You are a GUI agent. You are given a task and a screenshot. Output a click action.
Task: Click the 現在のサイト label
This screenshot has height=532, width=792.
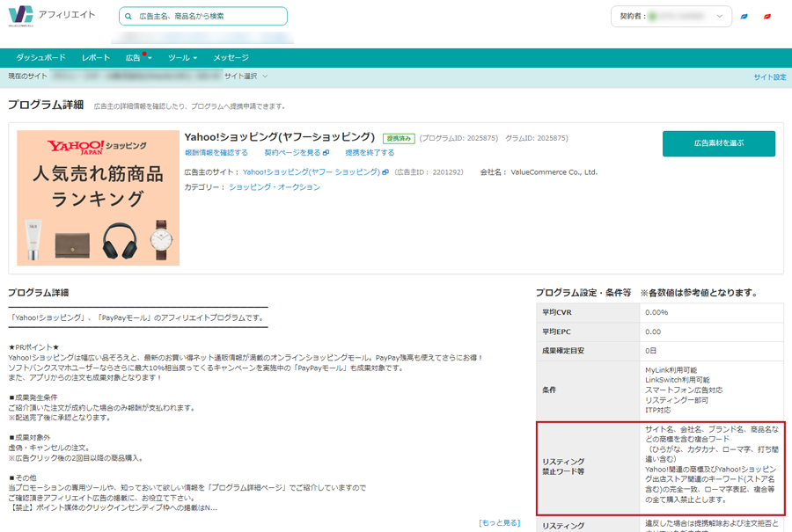(28, 77)
